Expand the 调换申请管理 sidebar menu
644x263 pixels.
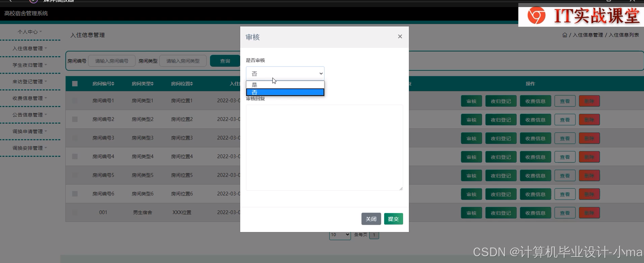(30, 131)
